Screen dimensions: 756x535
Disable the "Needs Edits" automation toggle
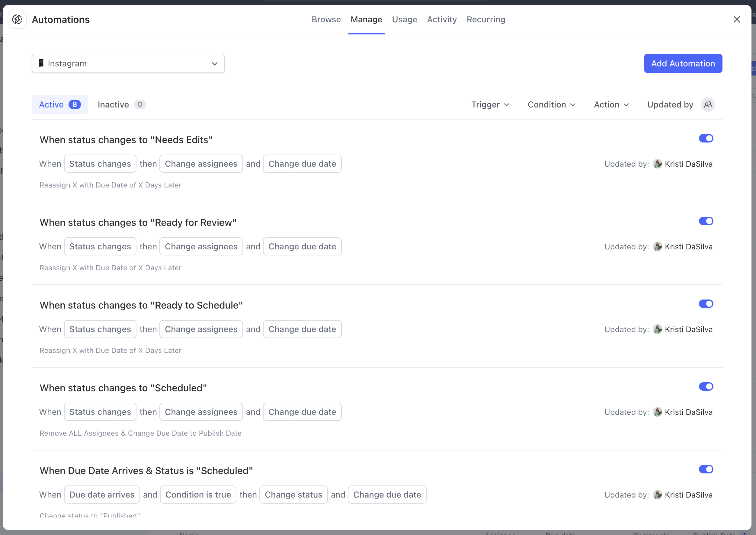(706, 139)
